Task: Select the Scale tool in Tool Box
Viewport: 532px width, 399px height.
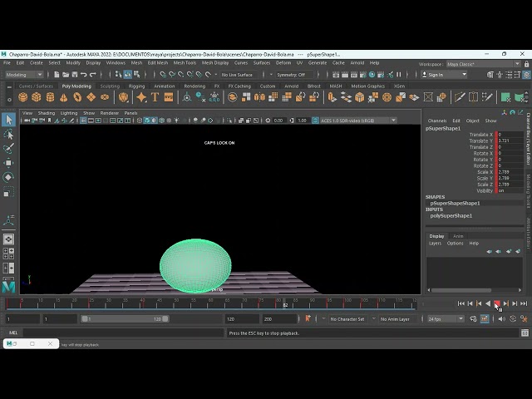Action: [8, 192]
